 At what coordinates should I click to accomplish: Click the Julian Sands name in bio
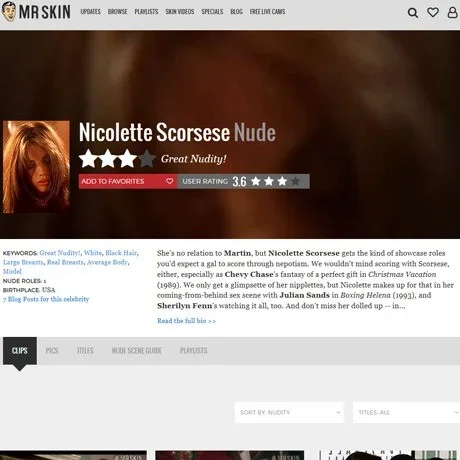pyautogui.click(x=304, y=295)
